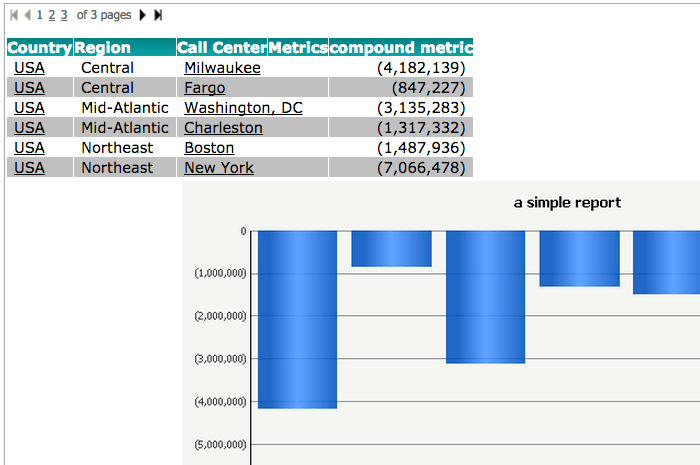Viewport: 700px width, 465px height.
Task: Open page 2 link
Action: (52, 15)
